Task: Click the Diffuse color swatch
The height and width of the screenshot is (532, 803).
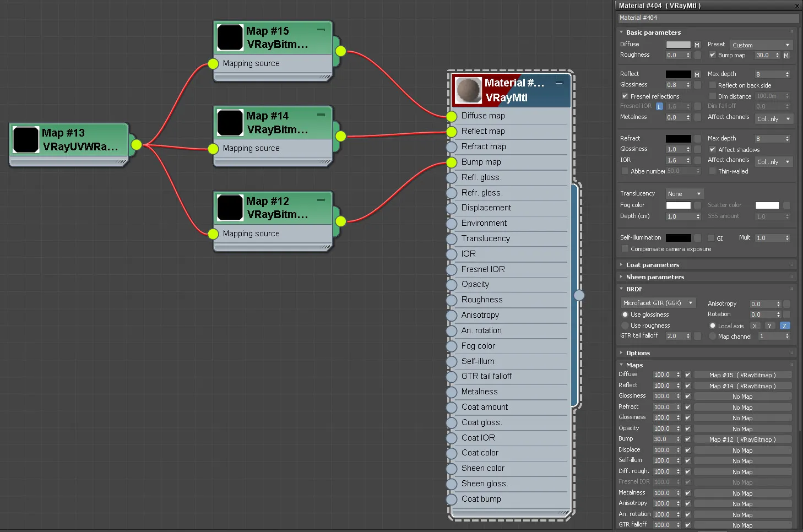Action: coord(678,45)
